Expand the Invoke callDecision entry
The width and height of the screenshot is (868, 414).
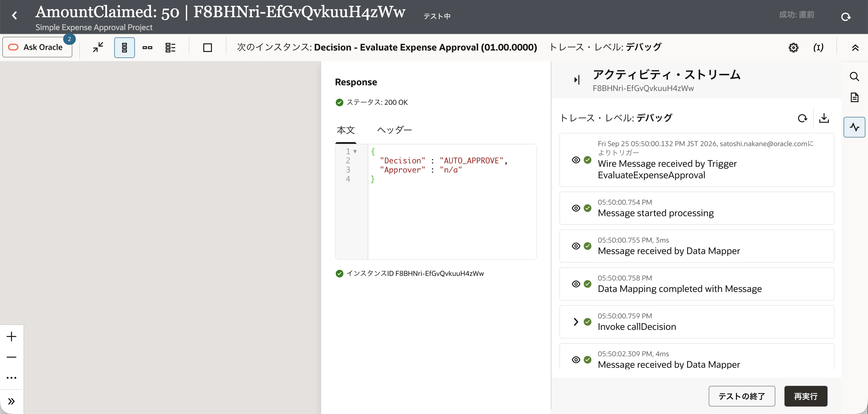[x=576, y=322]
